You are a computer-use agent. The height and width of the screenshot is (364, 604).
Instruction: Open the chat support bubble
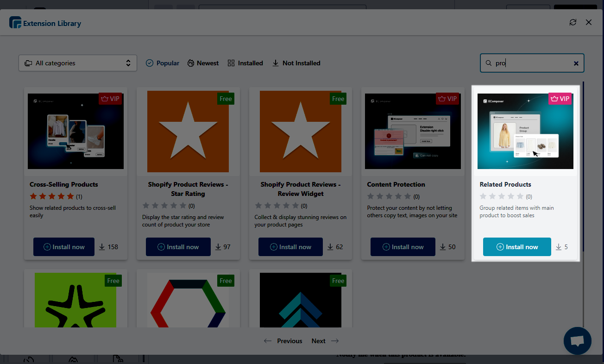point(577,341)
